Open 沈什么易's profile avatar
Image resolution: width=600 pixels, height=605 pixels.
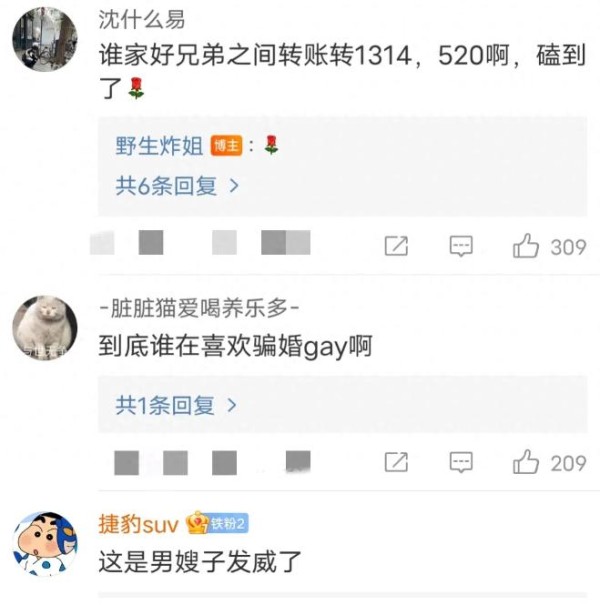45,39
